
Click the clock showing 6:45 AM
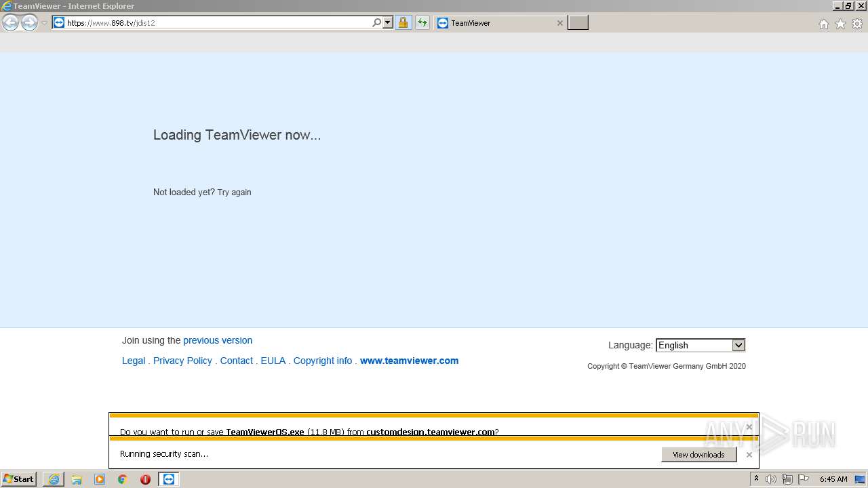[x=833, y=479]
